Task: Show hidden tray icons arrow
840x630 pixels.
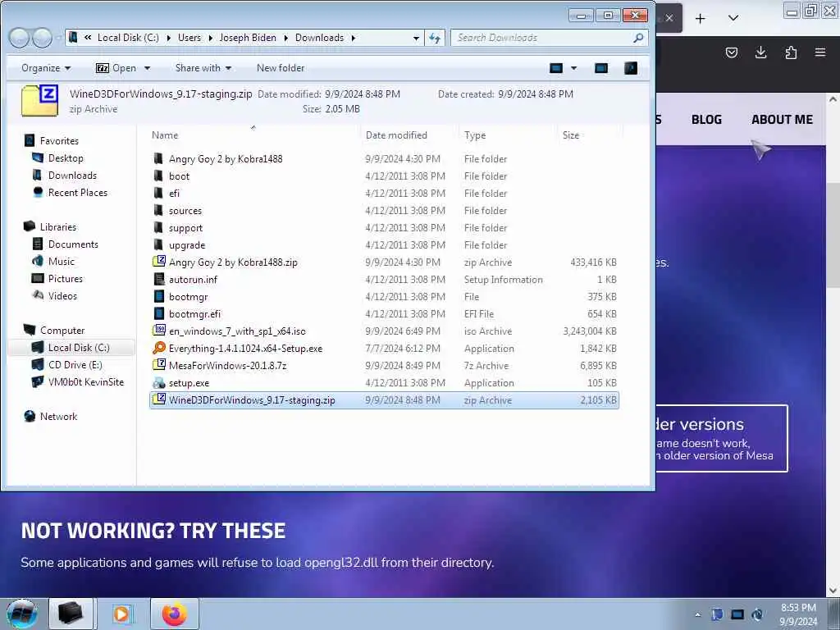Action: click(697, 614)
